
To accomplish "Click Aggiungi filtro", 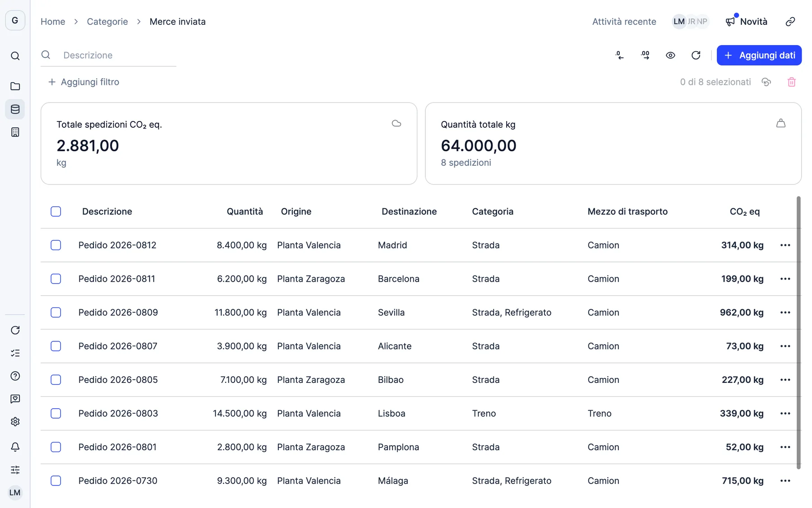I will click(x=84, y=82).
